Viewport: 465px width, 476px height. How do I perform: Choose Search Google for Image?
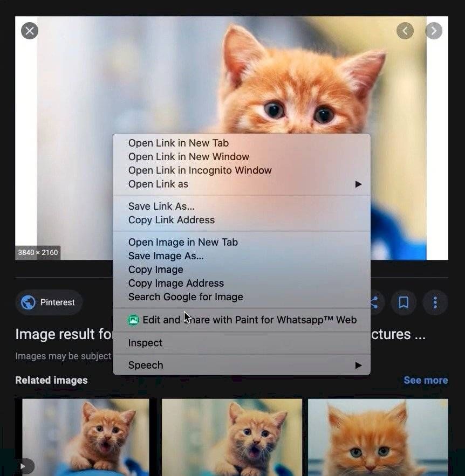pos(185,297)
